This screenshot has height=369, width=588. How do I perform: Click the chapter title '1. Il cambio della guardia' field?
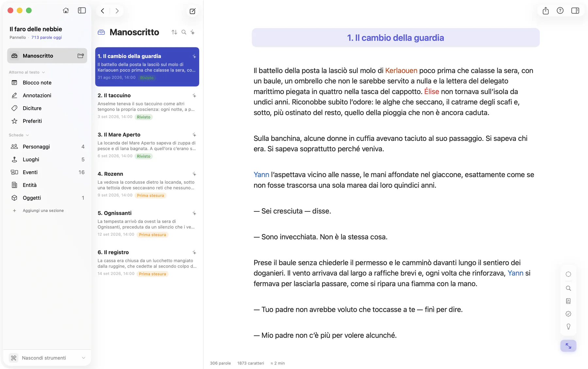(396, 38)
